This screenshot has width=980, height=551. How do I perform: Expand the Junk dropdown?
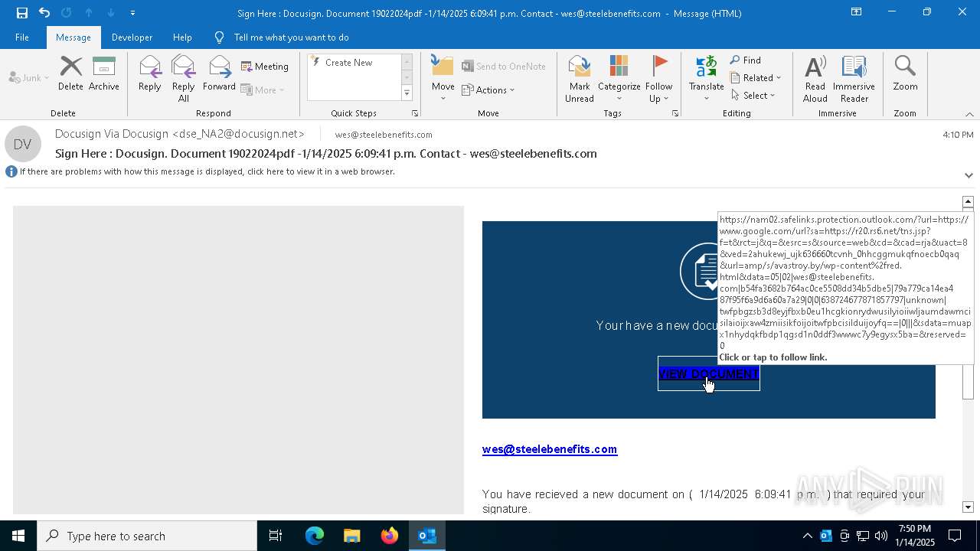click(29, 78)
